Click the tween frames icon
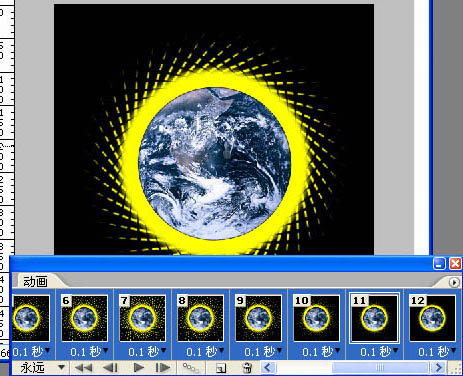This screenshot has width=463, height=376. [x=191, y=368]
